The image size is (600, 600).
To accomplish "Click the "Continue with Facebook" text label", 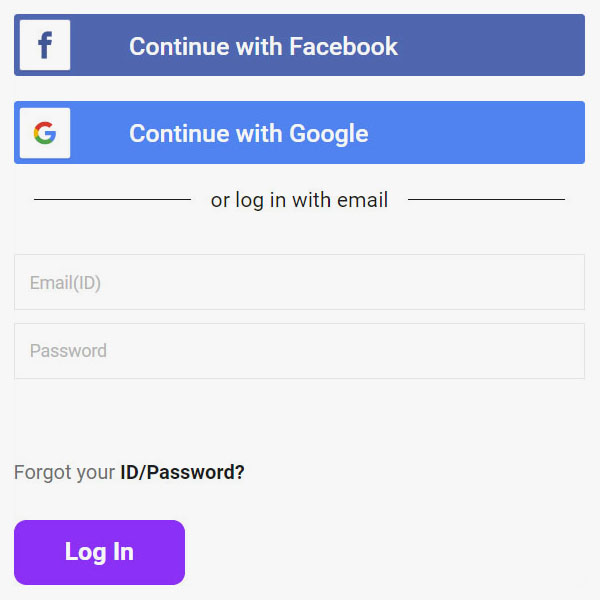I will pyautogui.click(x=263, y=46).
